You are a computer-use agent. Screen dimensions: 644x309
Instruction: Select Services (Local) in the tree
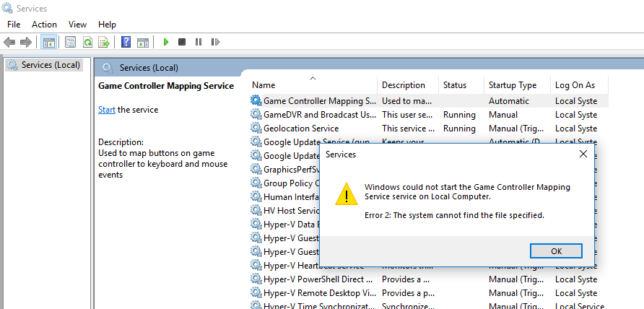(51, 65)
